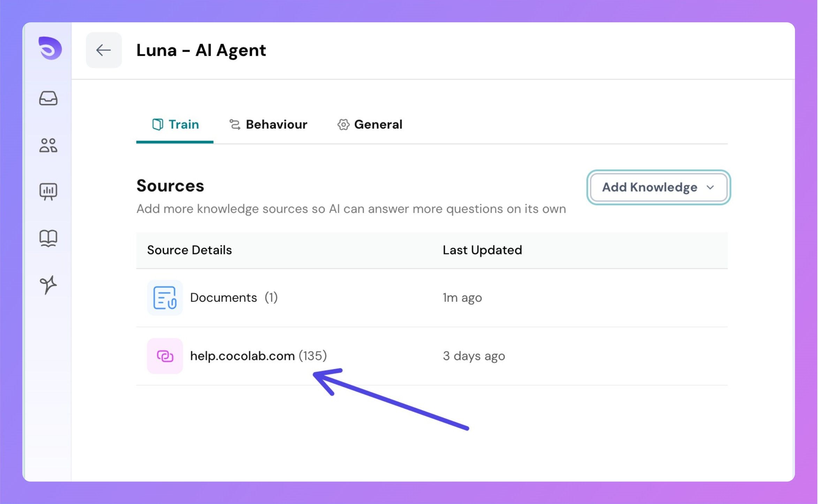Open the inbox sidebar icon

[48, 98]
